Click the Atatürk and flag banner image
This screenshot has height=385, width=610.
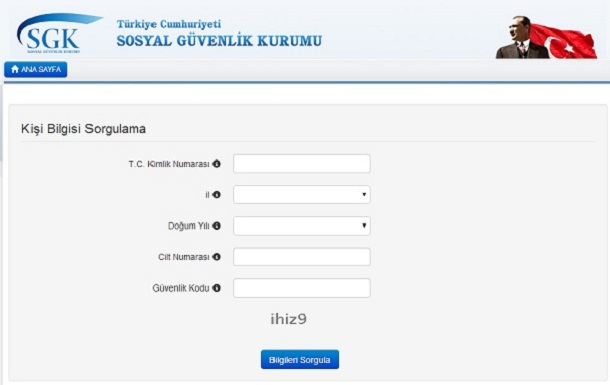point(546,37)
